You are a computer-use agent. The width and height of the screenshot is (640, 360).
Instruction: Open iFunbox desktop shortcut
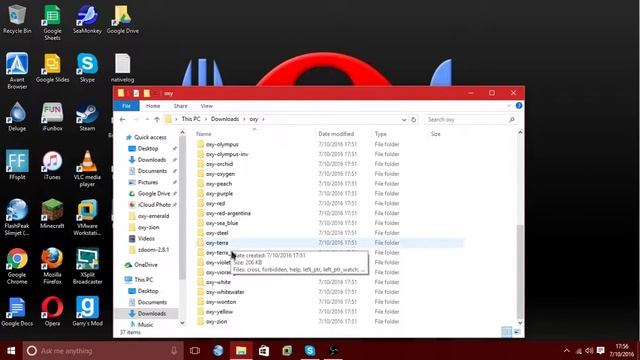pyautogui.click(x=52, y=117)
